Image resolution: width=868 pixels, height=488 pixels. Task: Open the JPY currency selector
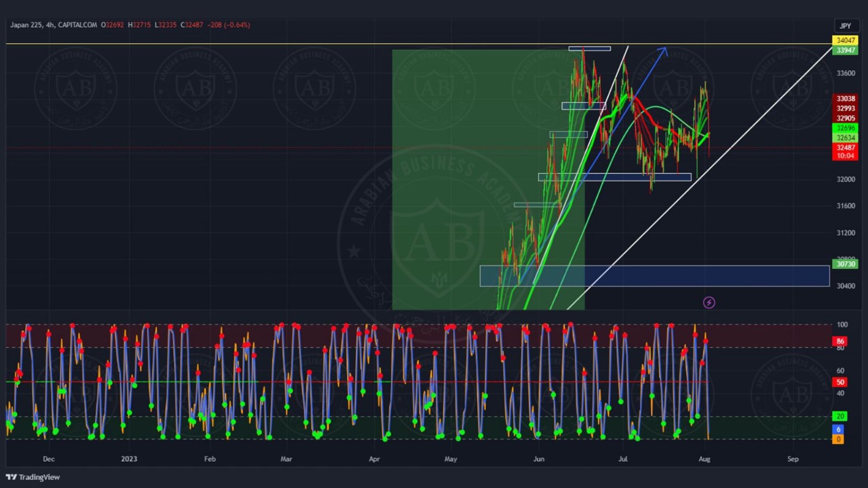pos(845,25)
